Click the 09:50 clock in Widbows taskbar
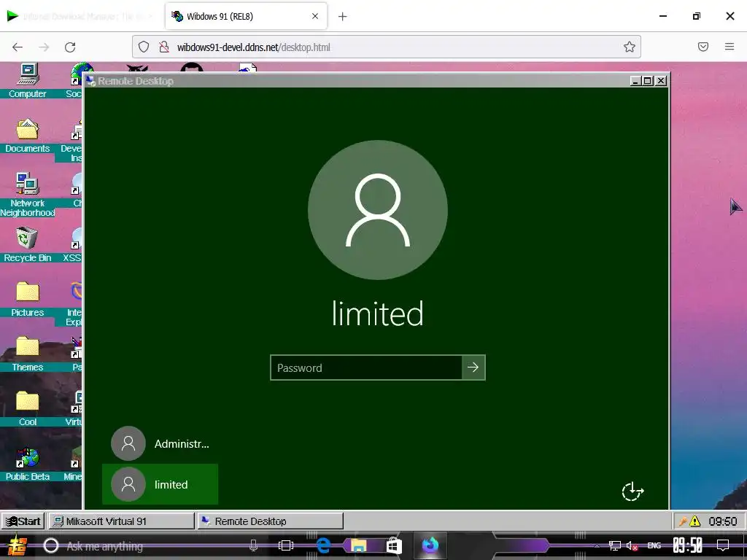Viewport: 747px width, 560px height. 723,521
